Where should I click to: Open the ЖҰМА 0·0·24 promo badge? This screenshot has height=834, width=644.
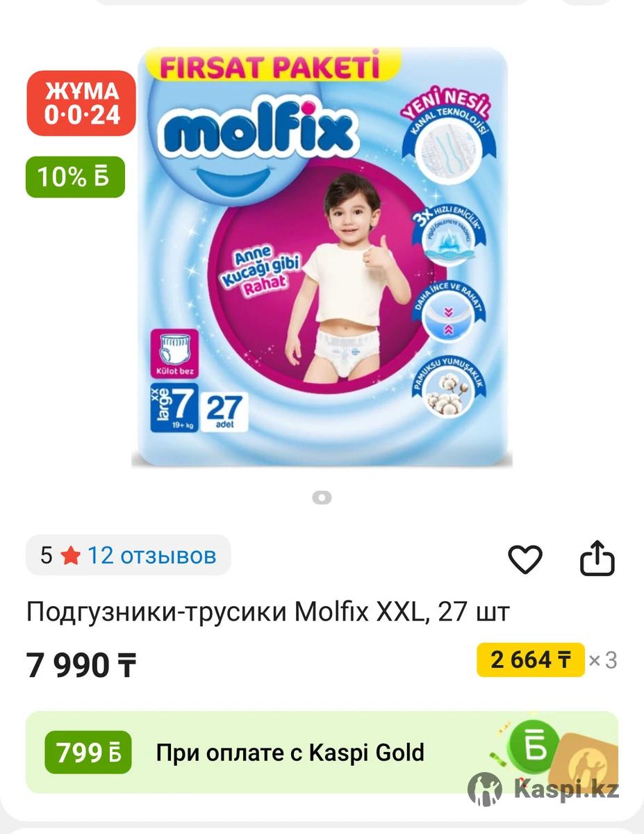click(x=81, y=103)
